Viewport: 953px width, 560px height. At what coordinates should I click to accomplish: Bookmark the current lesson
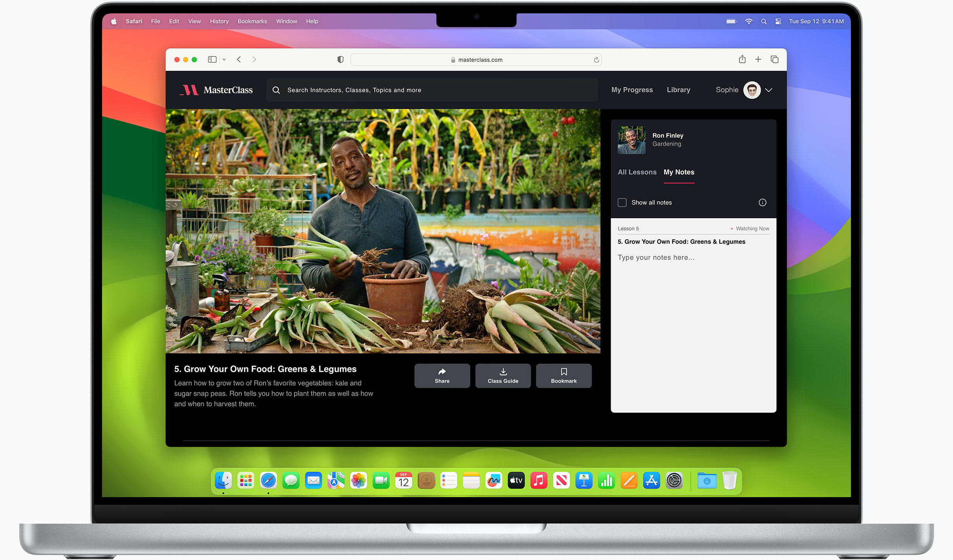pyautogui.click(x=564, y=375)
